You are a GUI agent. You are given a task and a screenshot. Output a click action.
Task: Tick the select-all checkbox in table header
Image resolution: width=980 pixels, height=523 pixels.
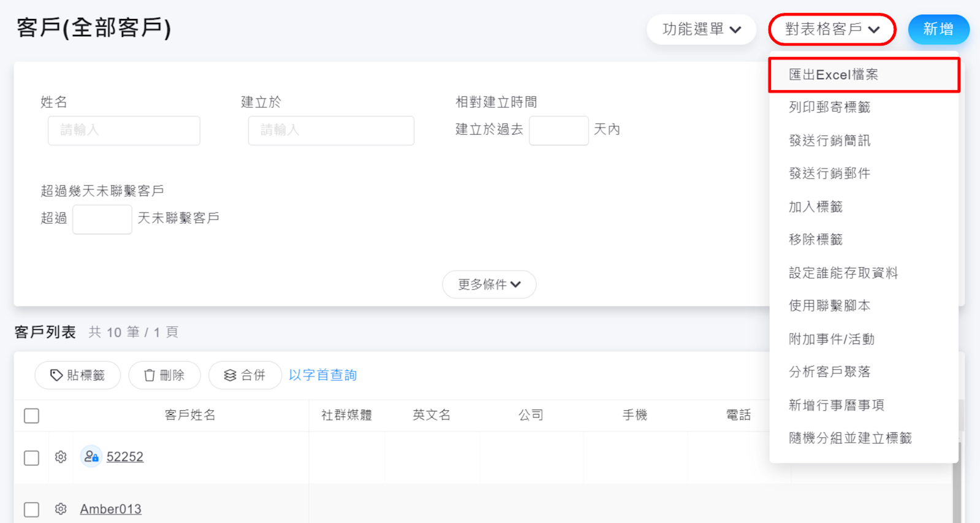pyautogui.click(x=32, y=416)
